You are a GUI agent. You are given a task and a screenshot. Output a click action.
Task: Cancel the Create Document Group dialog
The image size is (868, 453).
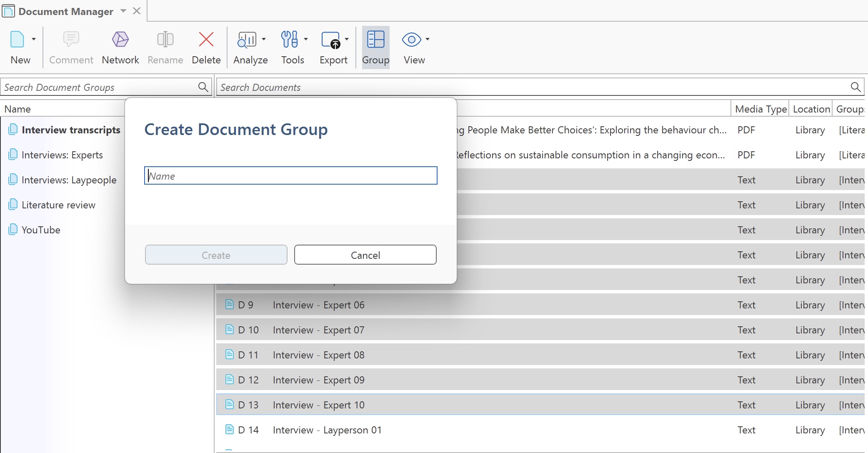pyautogui.click(x=365, y=255)
